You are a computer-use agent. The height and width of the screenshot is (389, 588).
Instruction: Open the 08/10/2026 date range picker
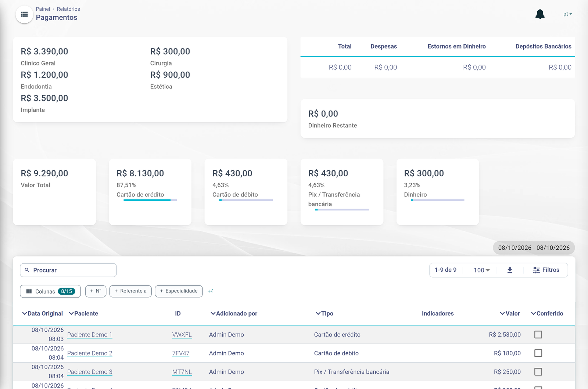pyautogui.click(x=534, y=248)
